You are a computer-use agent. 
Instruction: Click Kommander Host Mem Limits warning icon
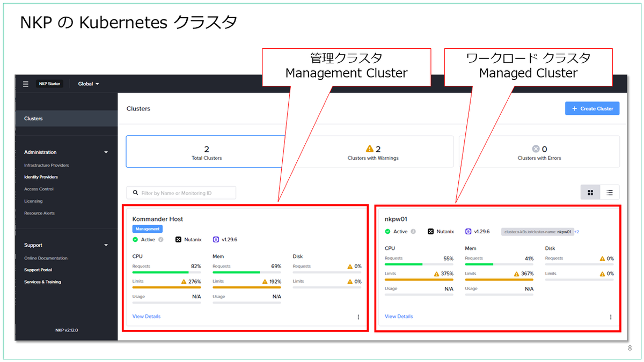265,281
